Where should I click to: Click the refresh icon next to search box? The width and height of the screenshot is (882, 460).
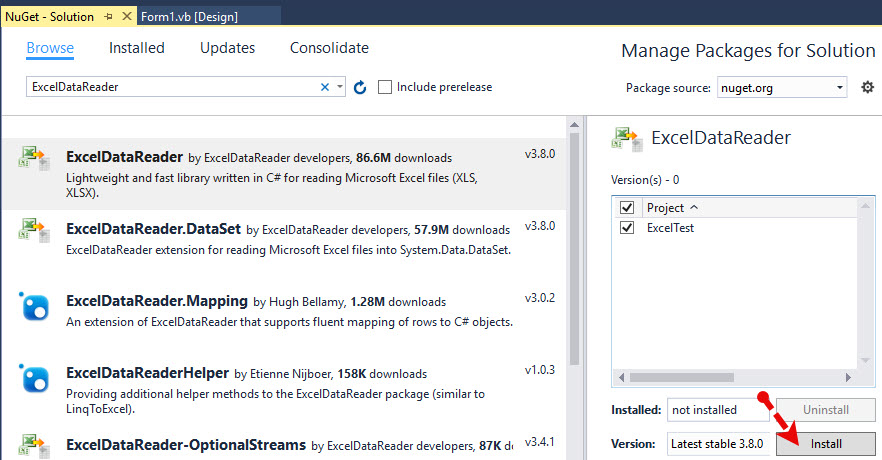pyautogui.click(x=360, y=88)
